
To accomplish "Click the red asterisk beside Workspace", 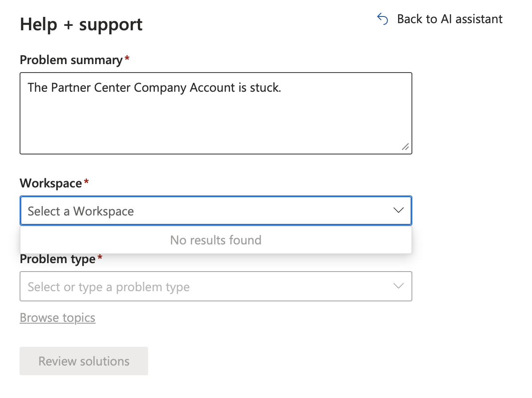I will [86, 182].
